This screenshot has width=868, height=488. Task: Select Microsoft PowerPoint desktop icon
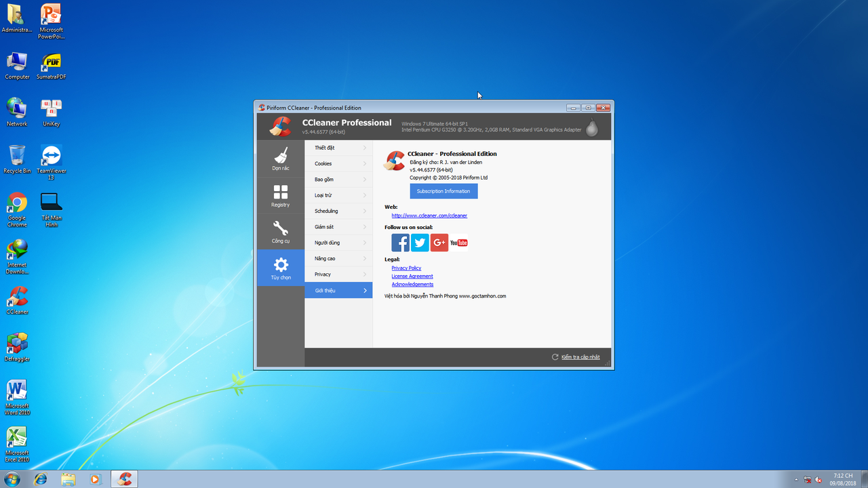coord(51,22)
